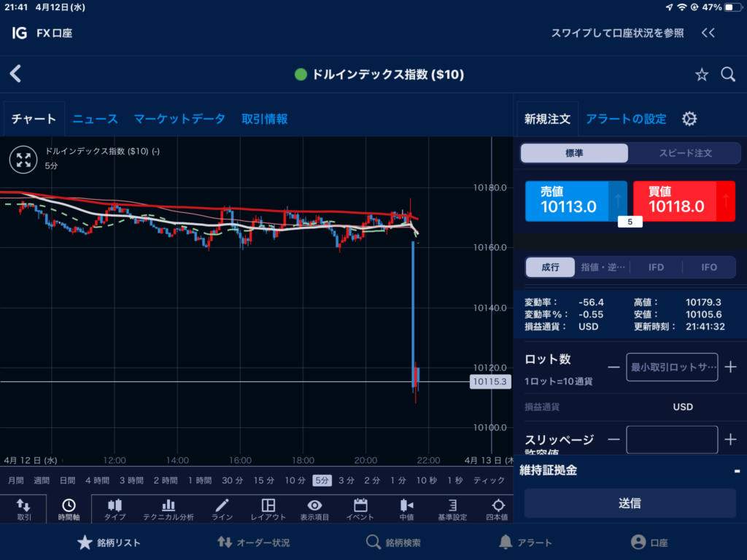Tap the red 買値 buy price button
The width and height of the screenshot is (747, 560).
[x=684, y=201]
